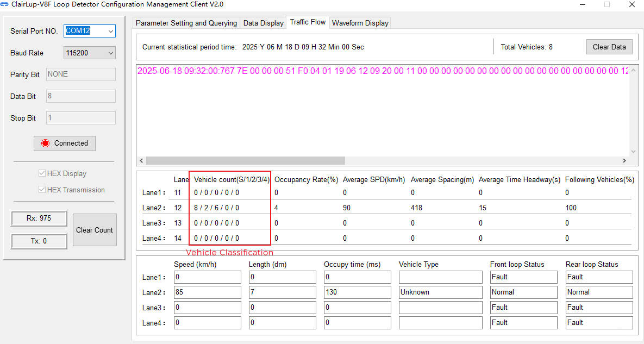The width and height of the screenshot is (644, 344).
Task: Click the Clear Data button
Action: [609, 47]
